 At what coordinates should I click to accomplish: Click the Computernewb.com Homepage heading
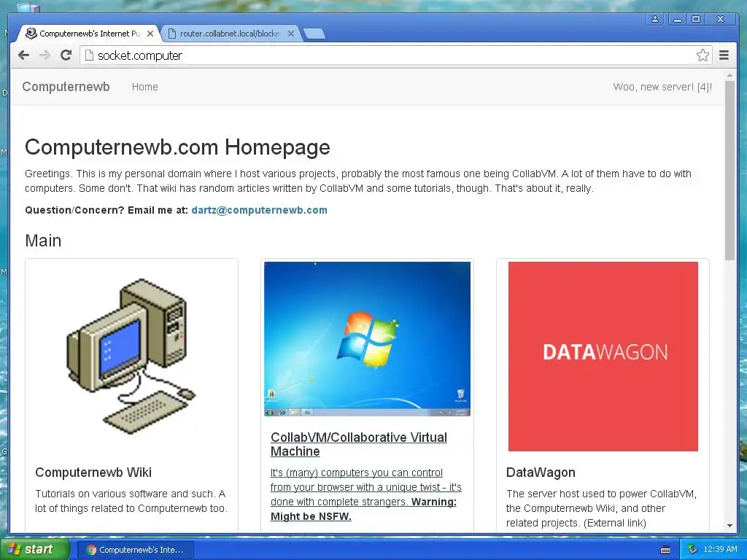pos(177,147)
